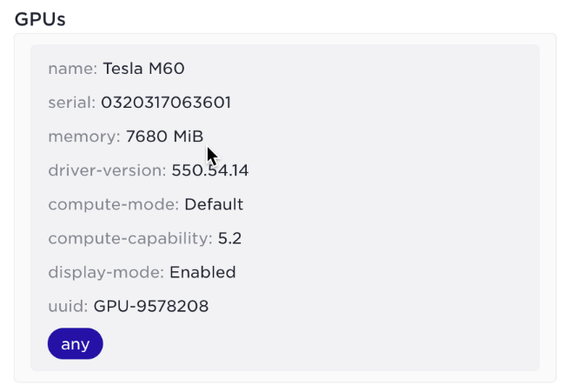Image resolution: width=570 pixels, height=392 pixels.
Task: Click empty space right of the any button
Action: point(321,343)
